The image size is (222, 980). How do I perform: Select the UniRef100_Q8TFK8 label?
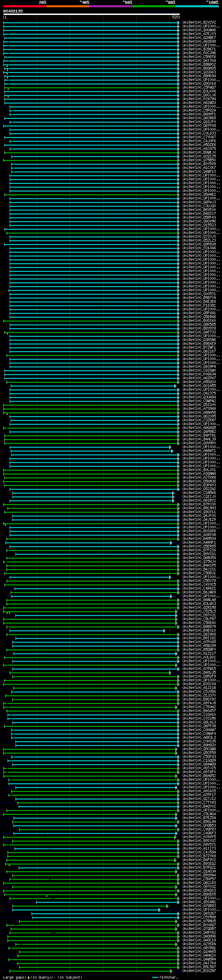tap(199, 125)
